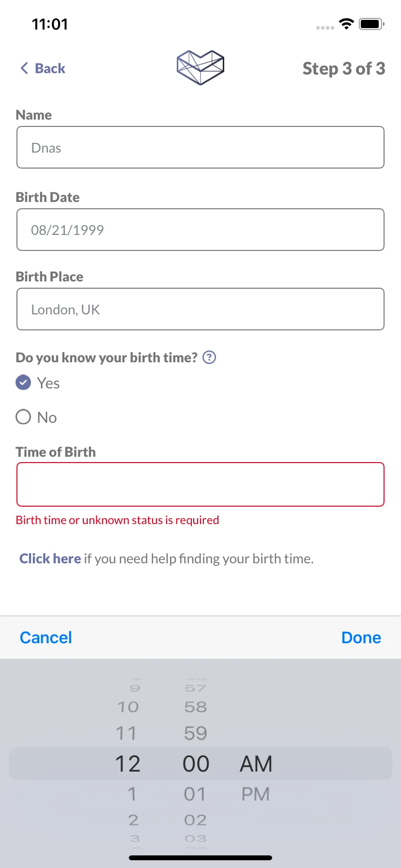Select the No radio button
Image resolution: width=401 pixels, height=868 pixels.
(x=23, y=417)
